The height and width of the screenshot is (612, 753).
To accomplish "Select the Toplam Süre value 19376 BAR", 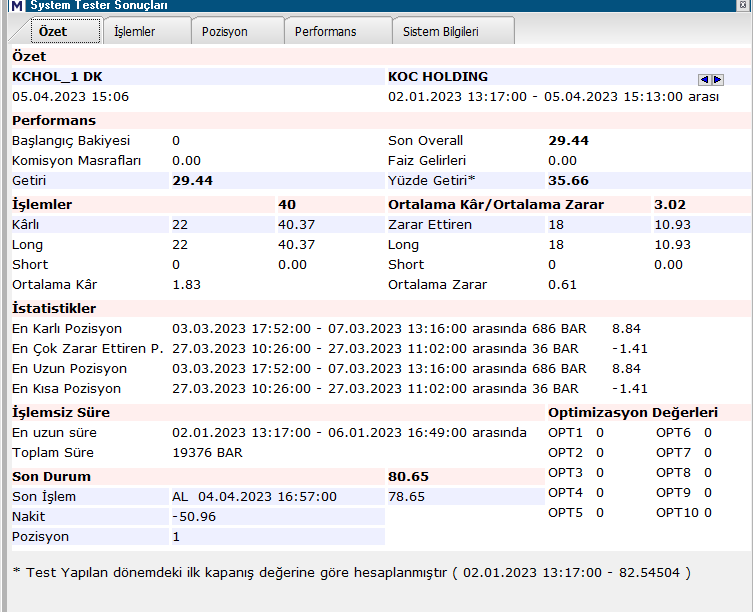I will (x=207, y=453).
